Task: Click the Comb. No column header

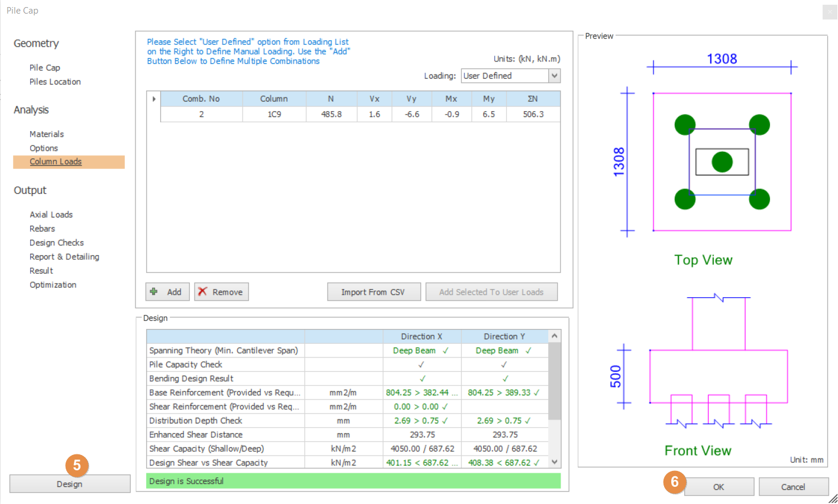Action: click(x=201, y=99)
